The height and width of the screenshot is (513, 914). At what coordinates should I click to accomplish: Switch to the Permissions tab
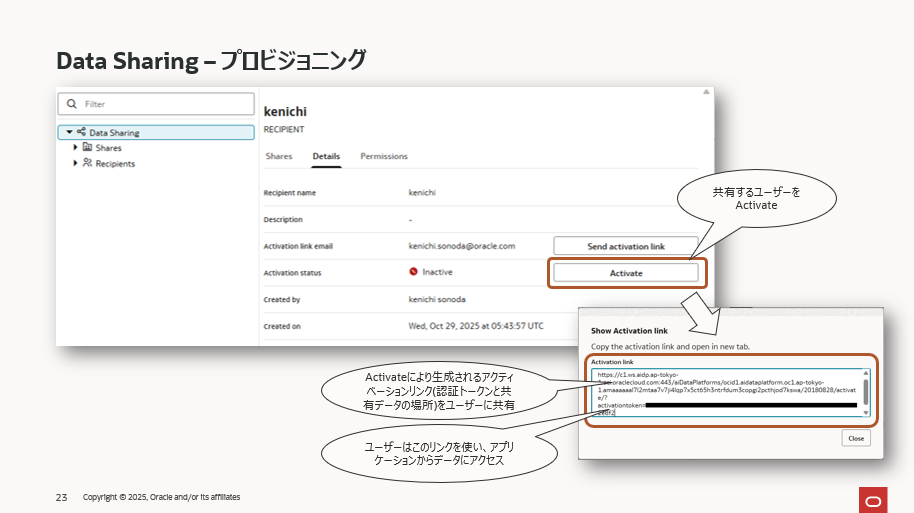[x=384, y=156]
